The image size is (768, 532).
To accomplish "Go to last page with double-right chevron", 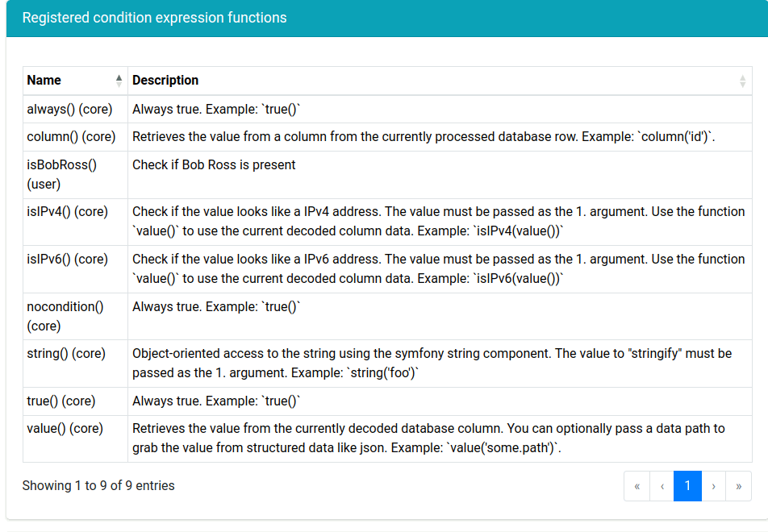I will pos(739,486).
